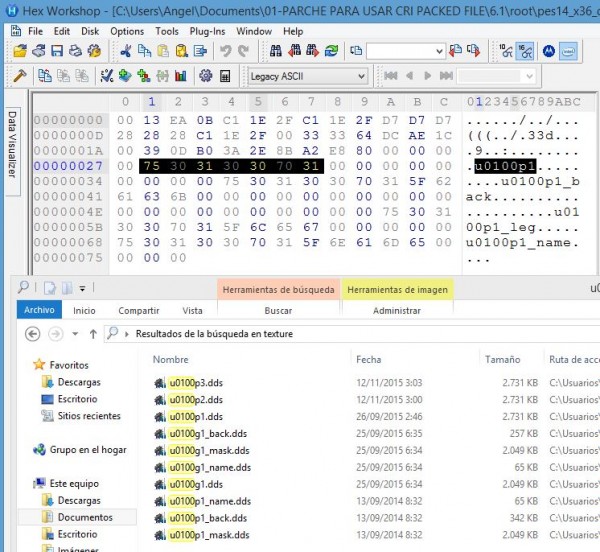Open the Administrar ribbon tab
The width and height of the screenshot is (600, 552).
pyautogui.click(x=397, y=311)
